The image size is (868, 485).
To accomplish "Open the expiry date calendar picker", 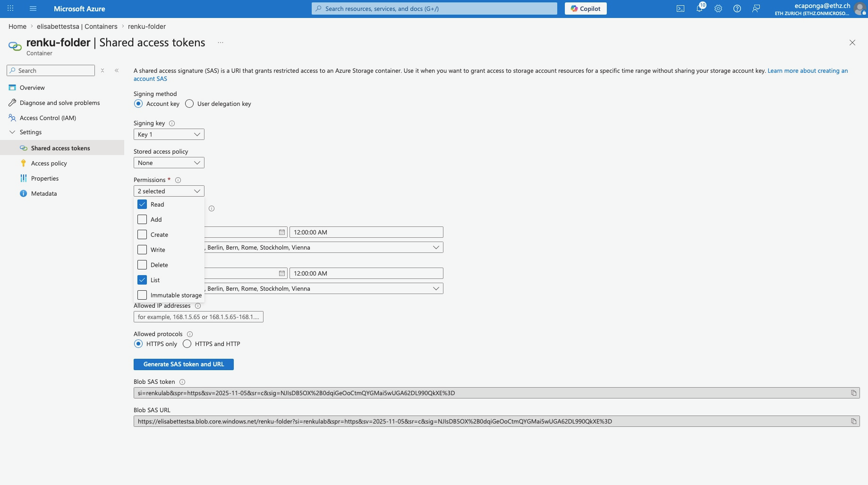I will (282, 273).
